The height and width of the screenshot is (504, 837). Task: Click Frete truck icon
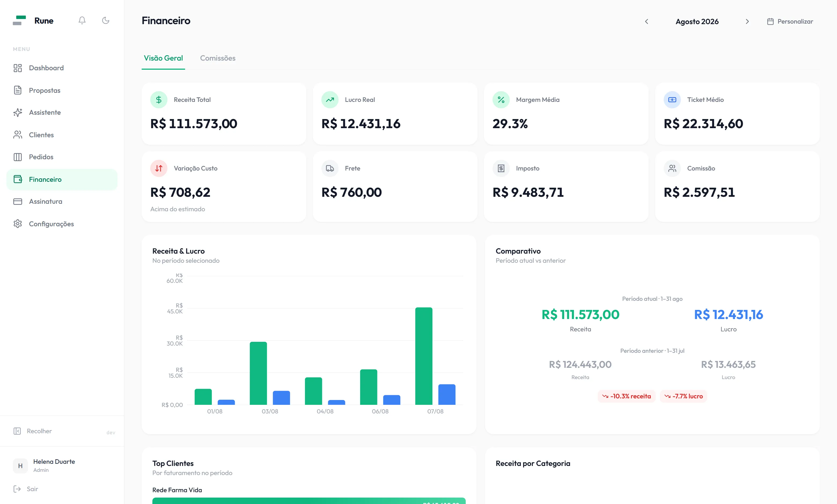pos(330,168)
